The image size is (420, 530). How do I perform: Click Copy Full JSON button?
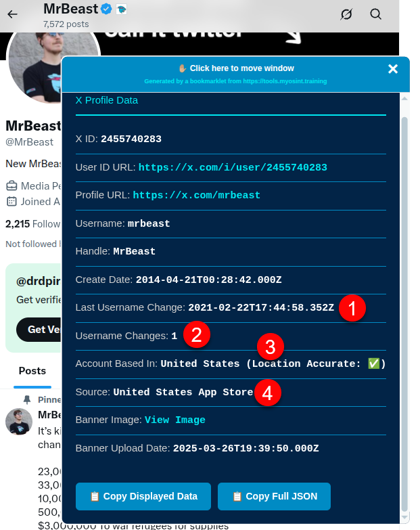point(274,496)
